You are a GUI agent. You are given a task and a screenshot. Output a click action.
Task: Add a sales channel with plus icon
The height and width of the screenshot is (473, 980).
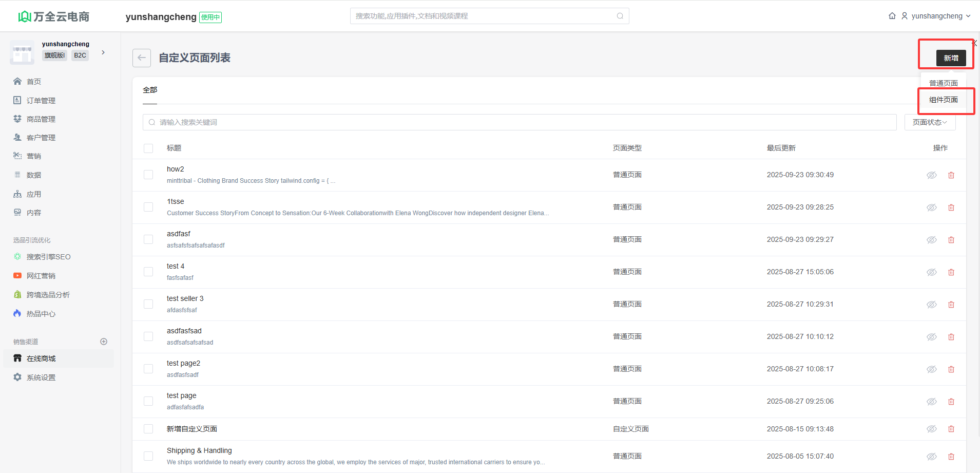(x=104, y=342)
